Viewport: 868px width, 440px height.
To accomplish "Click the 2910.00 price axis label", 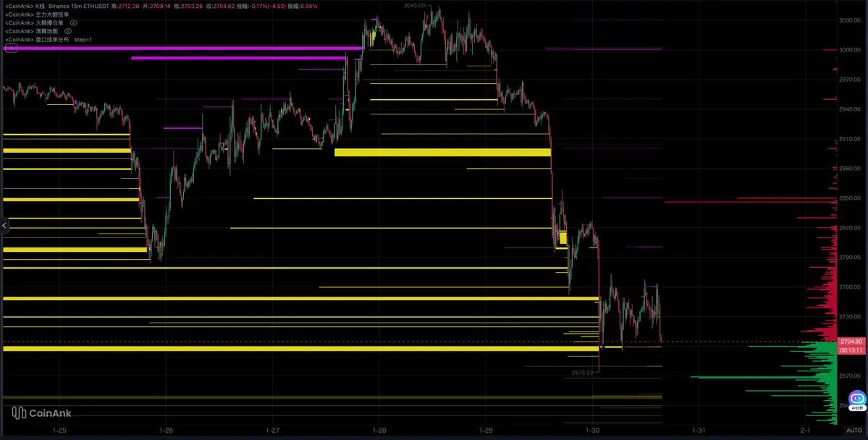I will 850,139.
